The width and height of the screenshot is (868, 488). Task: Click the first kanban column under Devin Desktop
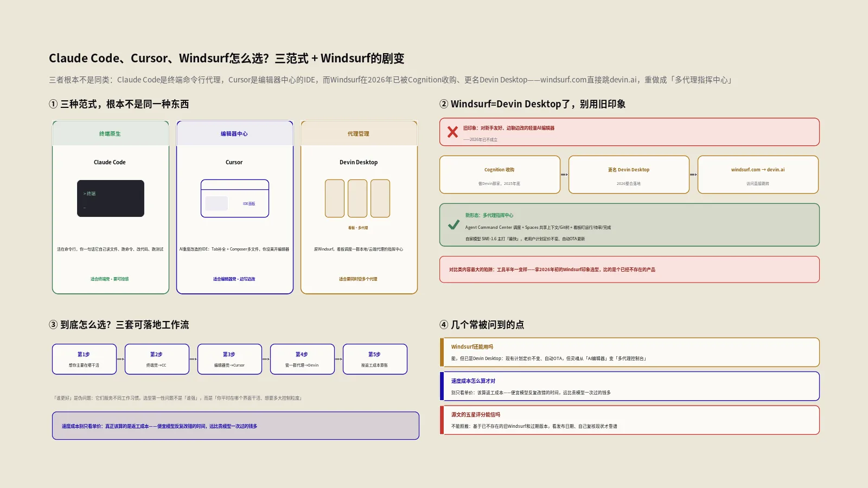point(335,198)
